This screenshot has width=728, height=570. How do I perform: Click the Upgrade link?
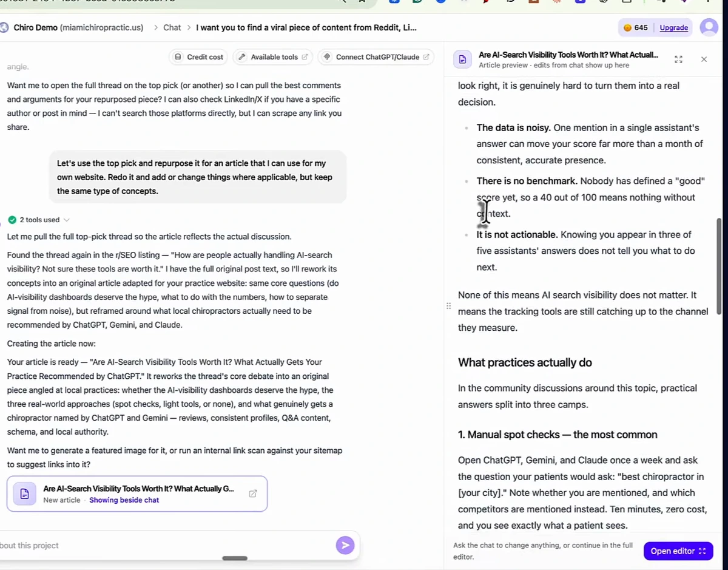(x=673, y=27)
